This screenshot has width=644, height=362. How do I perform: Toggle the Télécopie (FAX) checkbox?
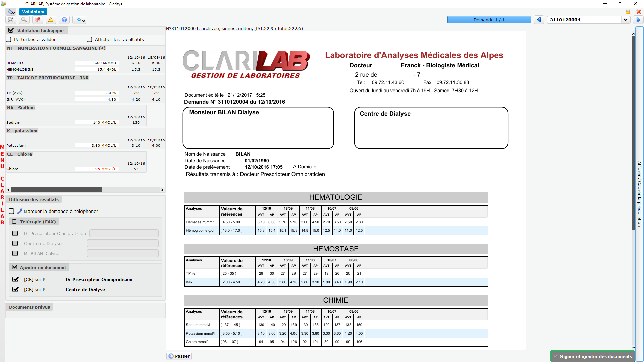point(14,222)
